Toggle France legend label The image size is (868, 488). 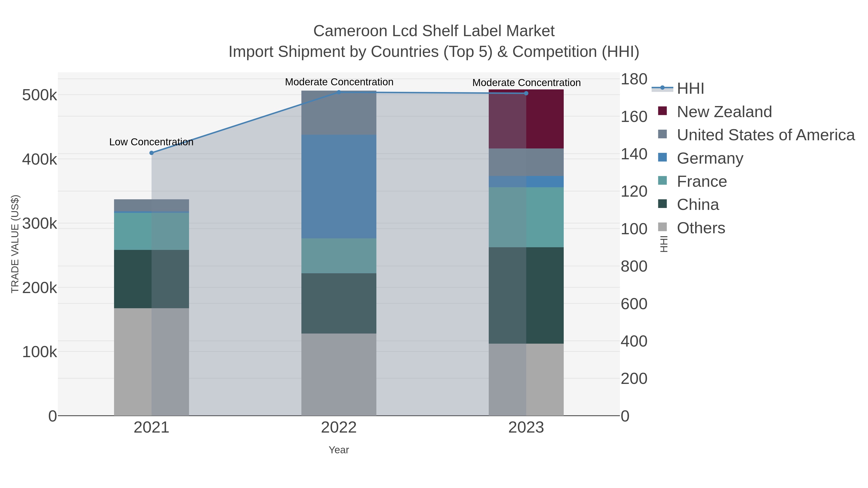pyautogui.click(x=702, y=181)
